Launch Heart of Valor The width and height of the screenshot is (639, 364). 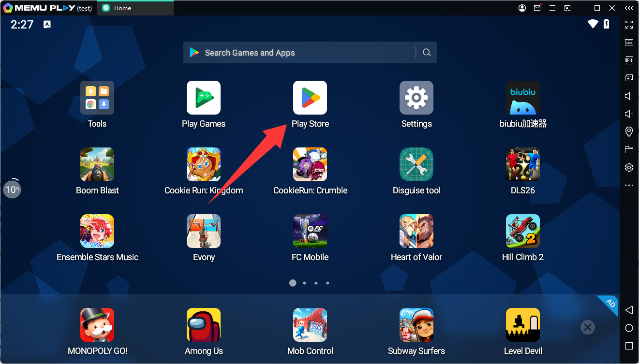pos(416,231)
